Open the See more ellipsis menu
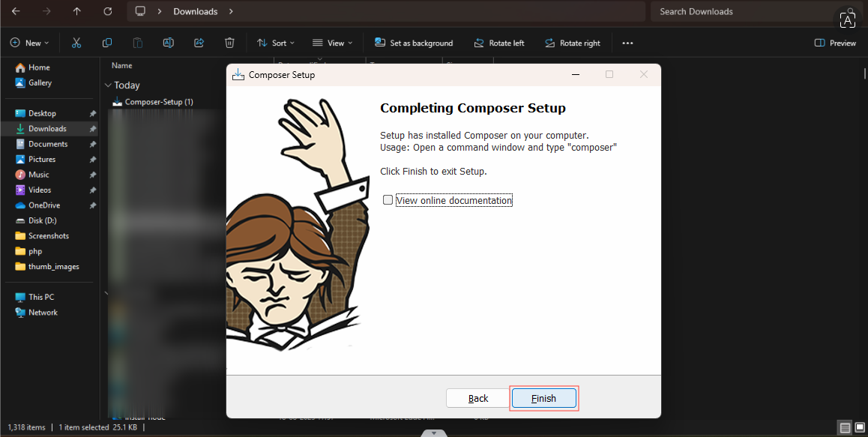This screenshot has height=437, width=868. [x=627, y=43]
